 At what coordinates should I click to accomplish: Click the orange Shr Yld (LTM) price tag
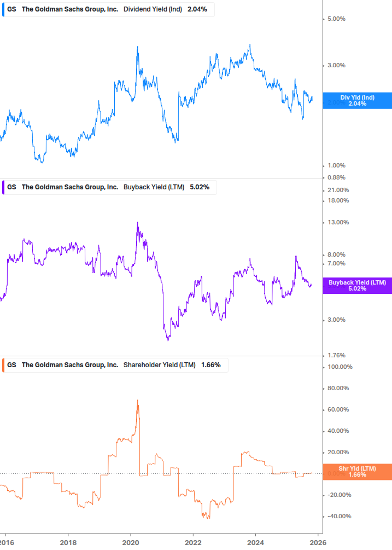357,472
